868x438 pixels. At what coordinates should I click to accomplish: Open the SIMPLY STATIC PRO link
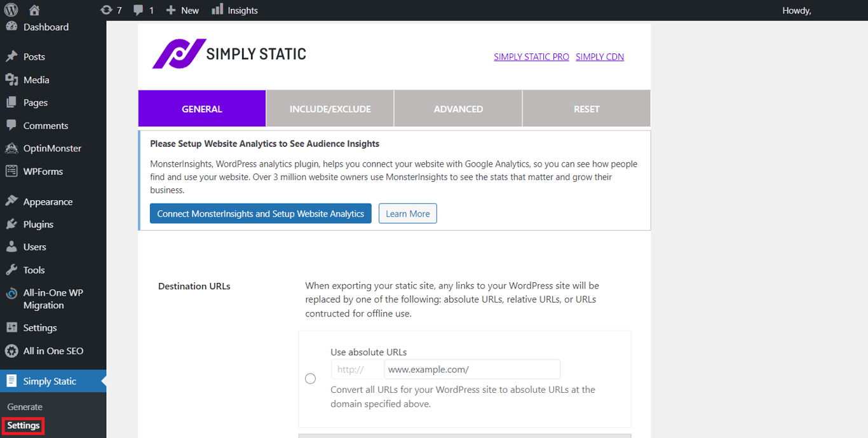(531, 57)
